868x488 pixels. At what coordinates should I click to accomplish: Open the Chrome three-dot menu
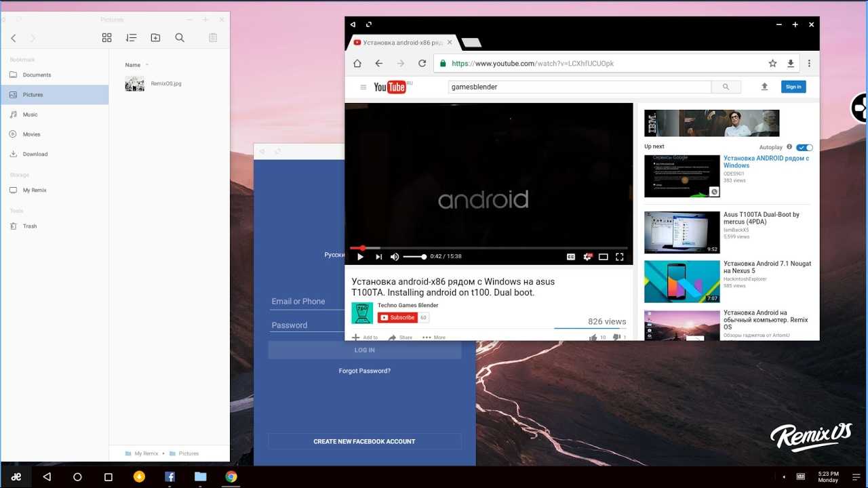pyautogui.click(x=809, y=64)
